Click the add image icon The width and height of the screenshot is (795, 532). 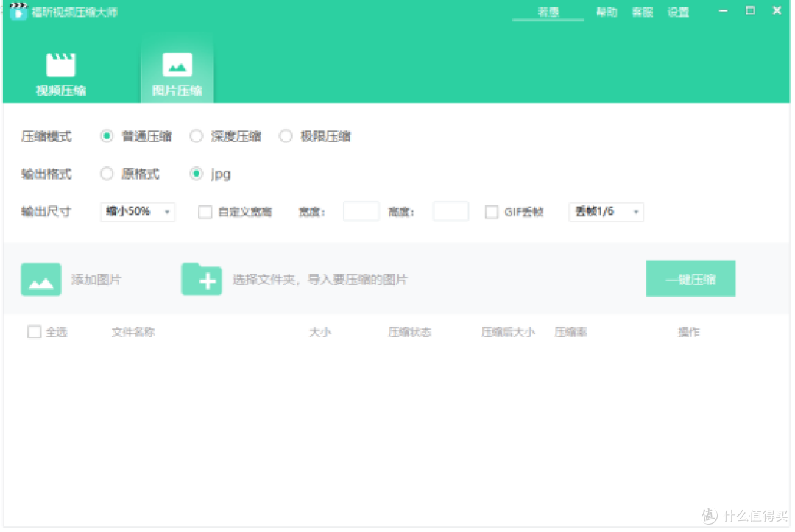pyautogui.click(x=41, y=279)
